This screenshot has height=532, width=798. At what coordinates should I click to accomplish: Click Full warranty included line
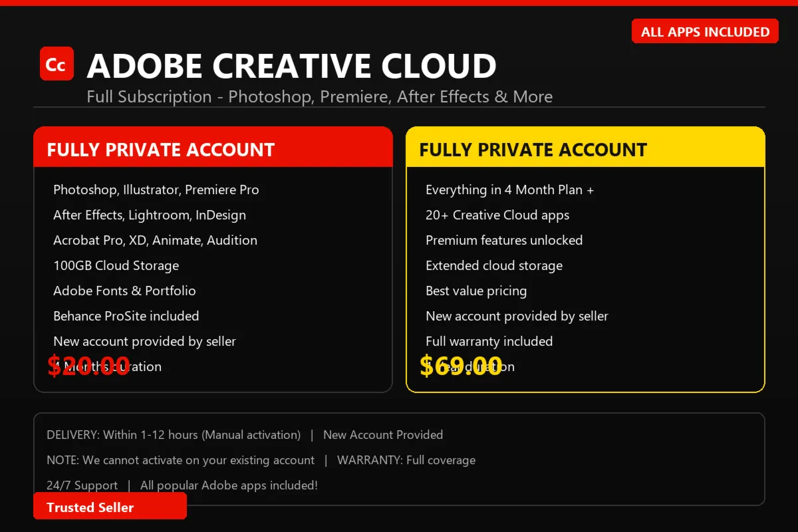489,341
